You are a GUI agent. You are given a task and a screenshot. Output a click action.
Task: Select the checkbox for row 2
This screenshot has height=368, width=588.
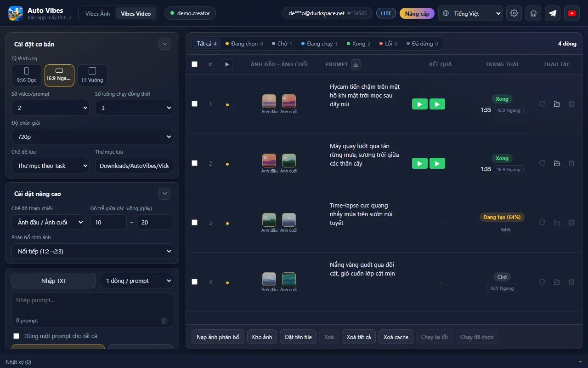click(194, 163)
